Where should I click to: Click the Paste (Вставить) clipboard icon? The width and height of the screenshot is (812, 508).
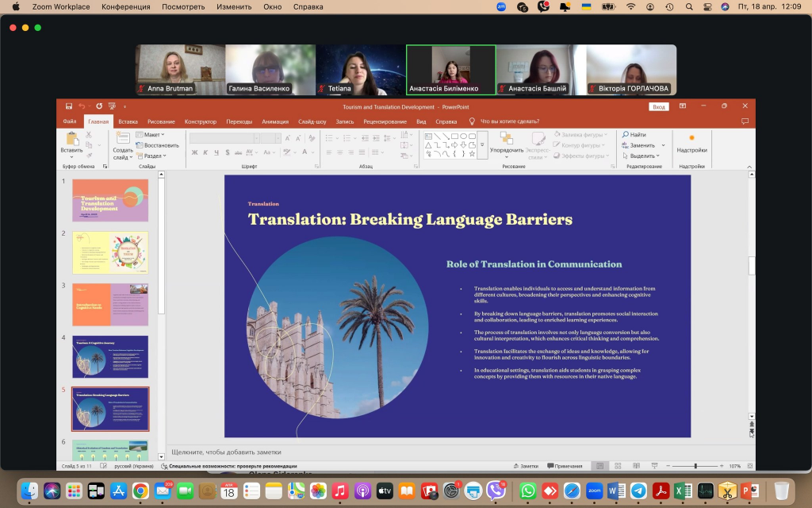pos(71,140)
